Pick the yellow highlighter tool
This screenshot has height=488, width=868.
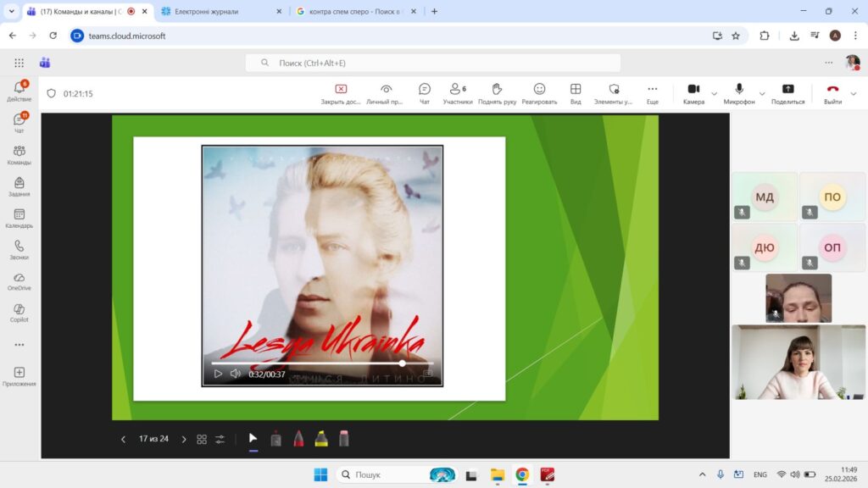(x=321, y=439)
